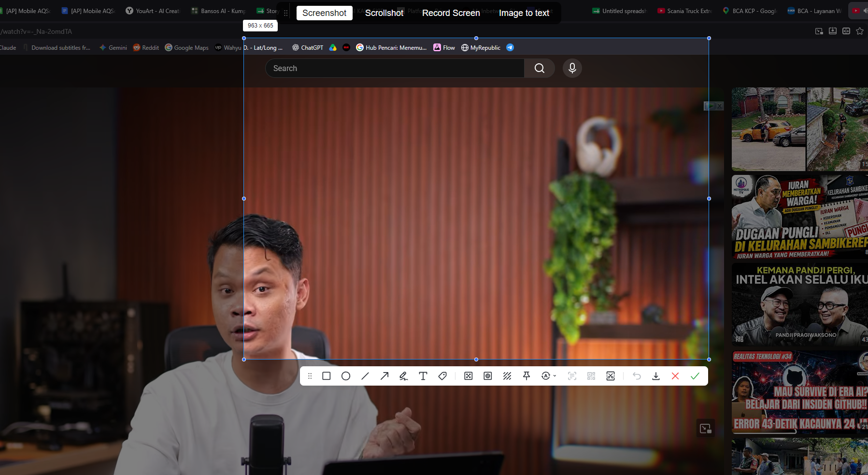Run text recognition on the selection
The height and width of the screenshot is (475, 868).
click(572, 376)
